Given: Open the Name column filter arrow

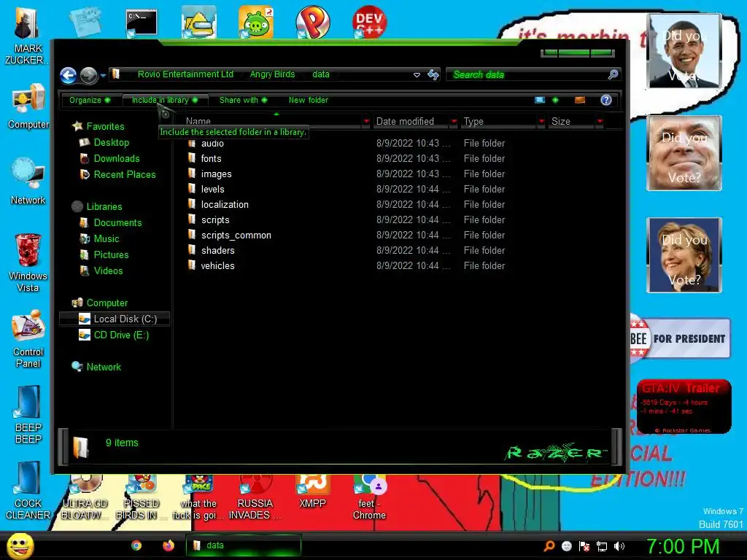Looking at the screenshot, I should click(x=366, y=122).
